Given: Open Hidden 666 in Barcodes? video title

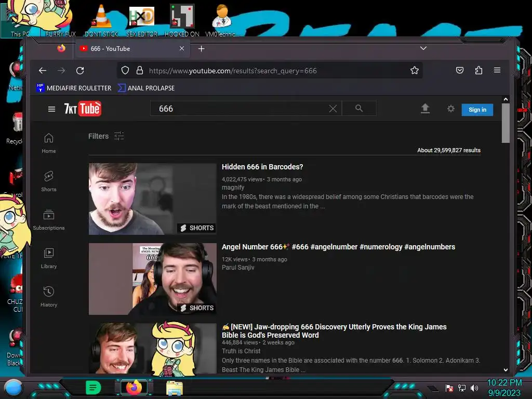Looking at the screenshot, I should tap(262, 167).
